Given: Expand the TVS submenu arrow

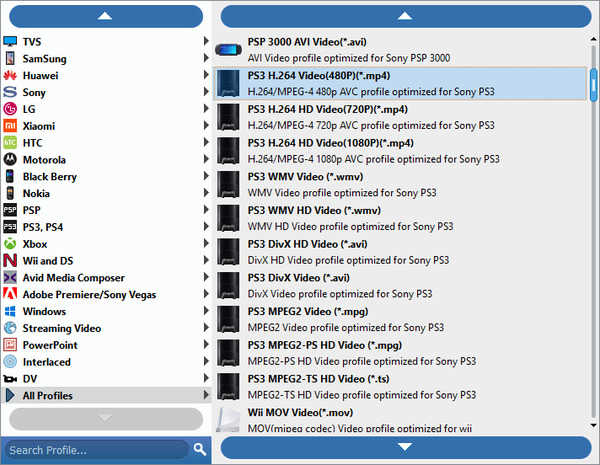Looking at the screenshot, I should click(206, 41).
